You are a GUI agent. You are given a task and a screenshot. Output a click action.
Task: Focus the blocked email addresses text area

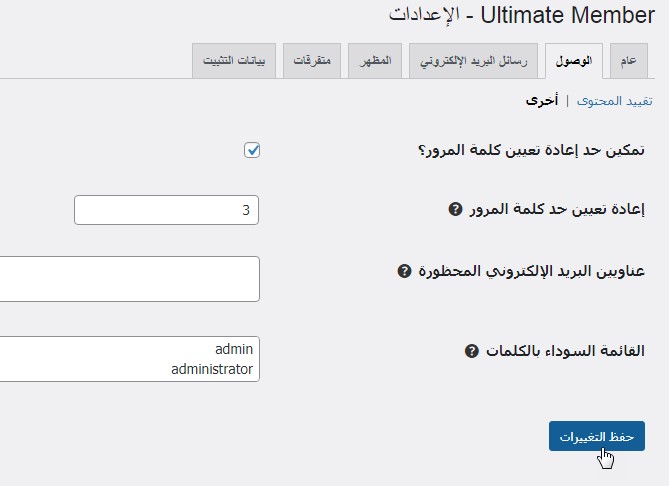(x=130, y=278)
